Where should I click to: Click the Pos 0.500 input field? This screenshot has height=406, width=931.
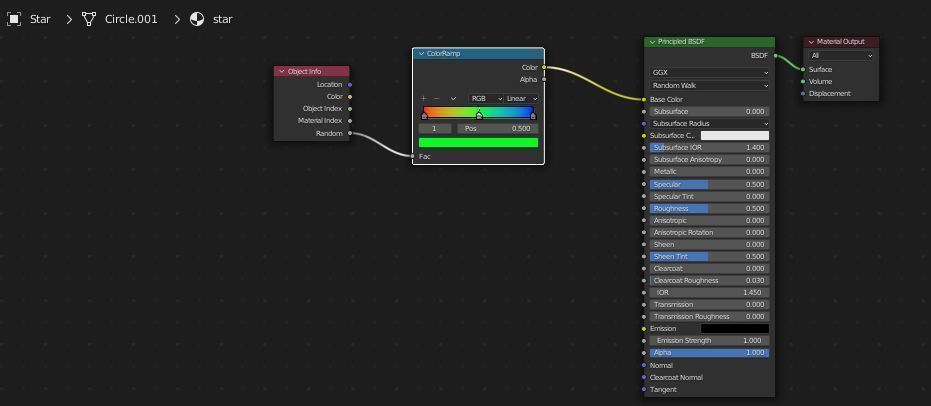click(x=498, y=128)
